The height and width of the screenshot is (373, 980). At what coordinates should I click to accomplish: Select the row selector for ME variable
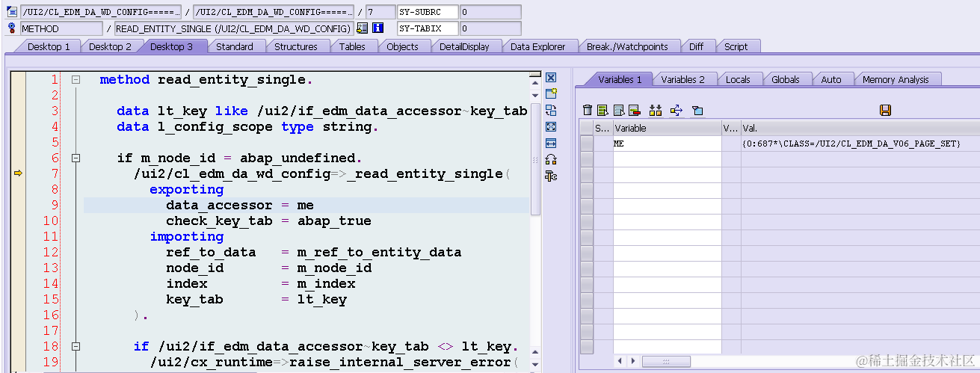pyautogui.click(x=587, y=144)
